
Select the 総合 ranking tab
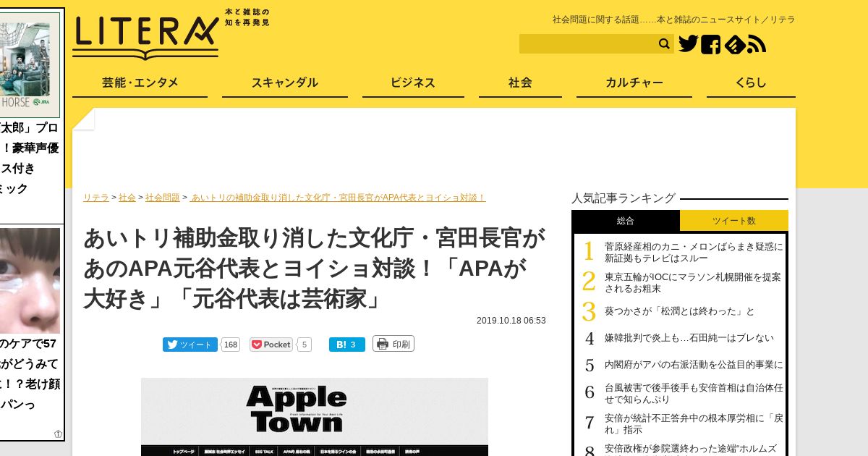626,221
